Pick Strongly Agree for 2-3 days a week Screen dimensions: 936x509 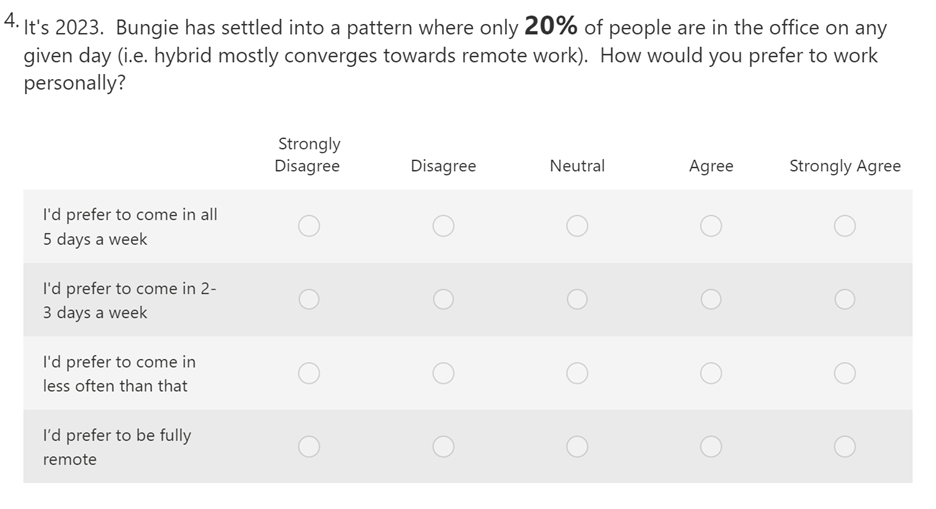844,299
